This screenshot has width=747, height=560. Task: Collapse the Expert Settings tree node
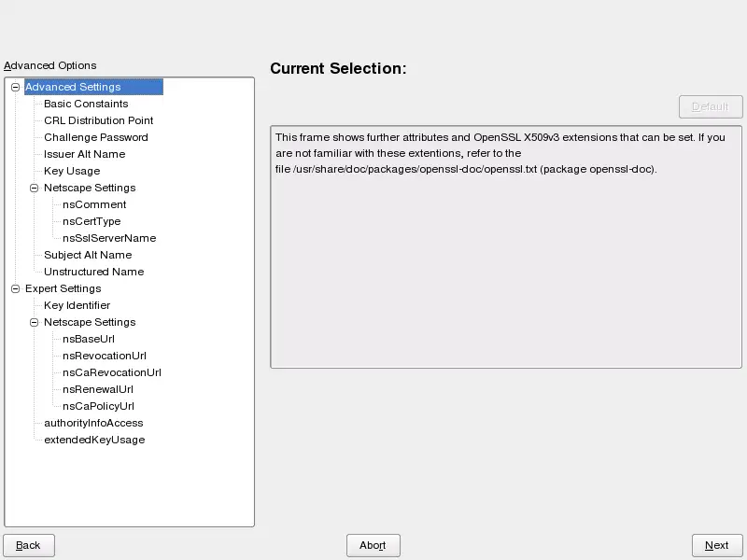(x=15, y=288)
